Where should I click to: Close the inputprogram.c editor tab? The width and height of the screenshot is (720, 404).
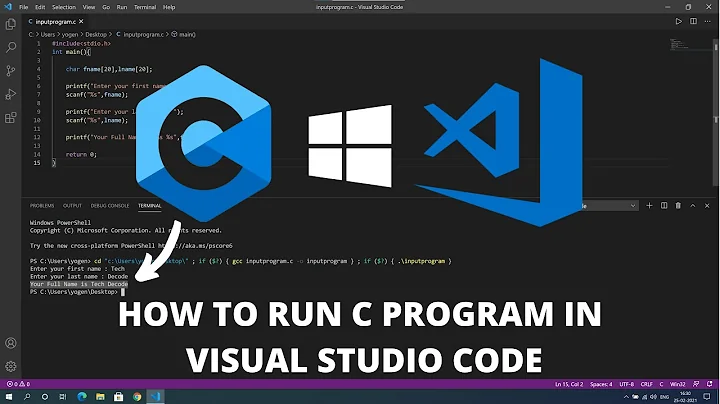pos(81,22)
